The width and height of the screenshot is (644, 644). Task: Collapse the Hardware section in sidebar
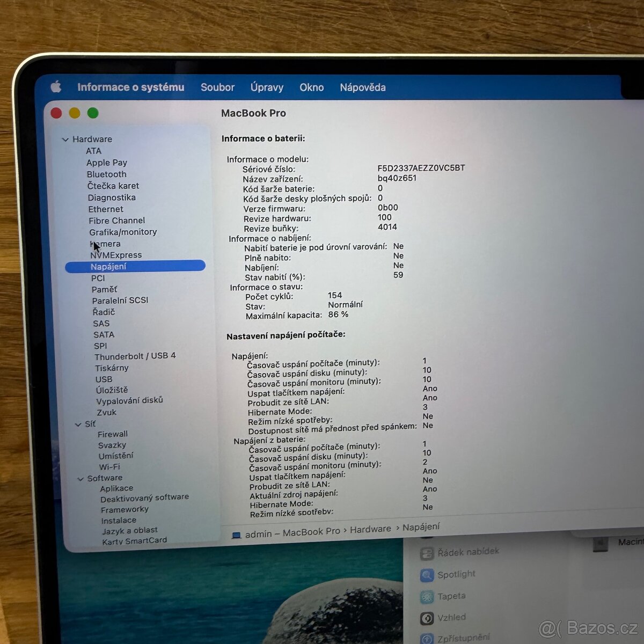tap(65, 139)
